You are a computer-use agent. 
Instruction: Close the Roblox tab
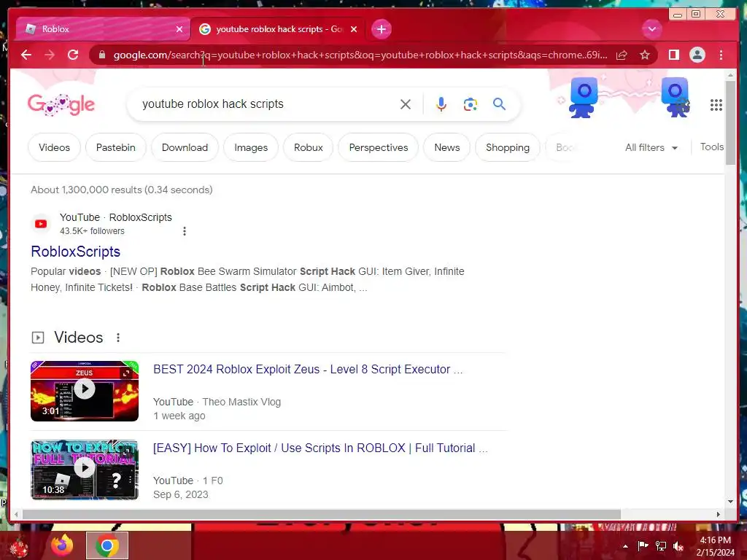click(179, 29)
